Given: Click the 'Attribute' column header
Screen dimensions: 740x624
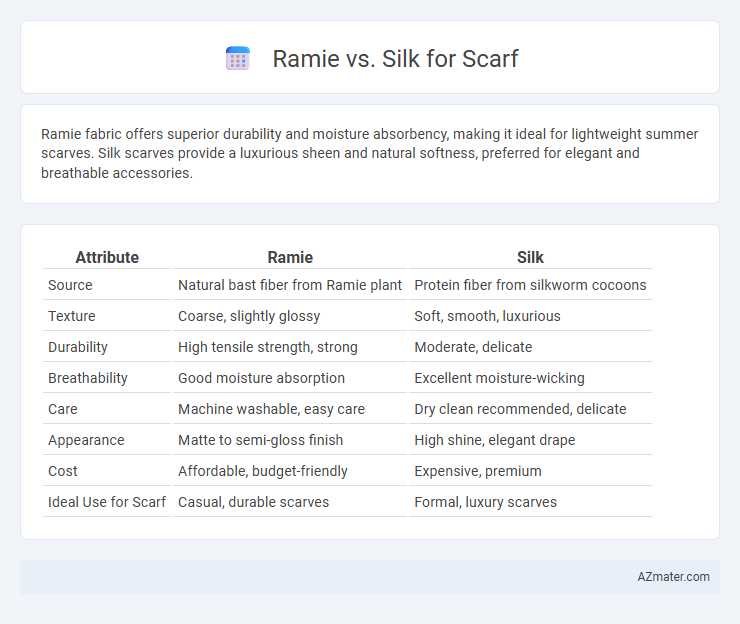Looking at the screenshot, I should (107, 257).
